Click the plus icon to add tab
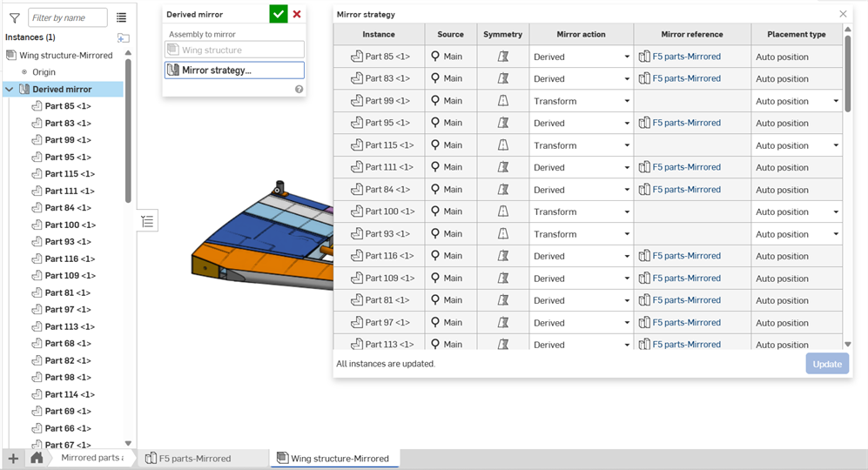The width and height of the screenshot is (868, 470). [13, 458]
